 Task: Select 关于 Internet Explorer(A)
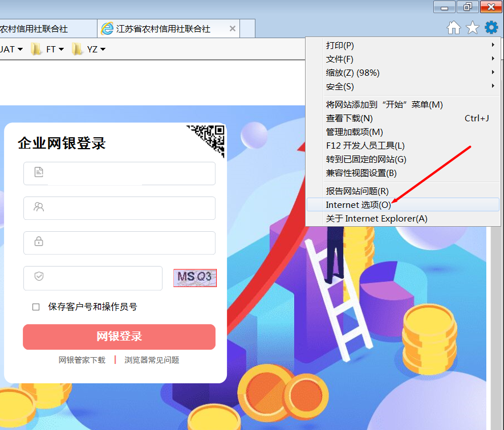[404, 219]
